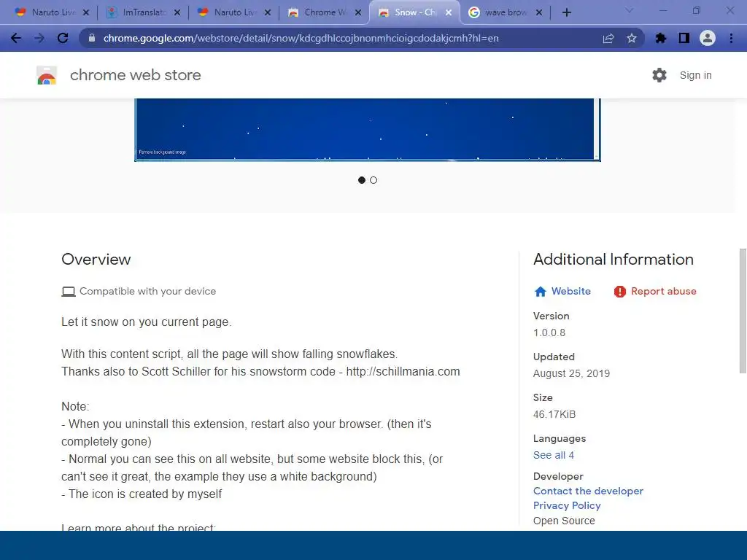747x560 pixels.
Task: Click the Website home icon
Action: pyautogui.click(x=541, y=292)
